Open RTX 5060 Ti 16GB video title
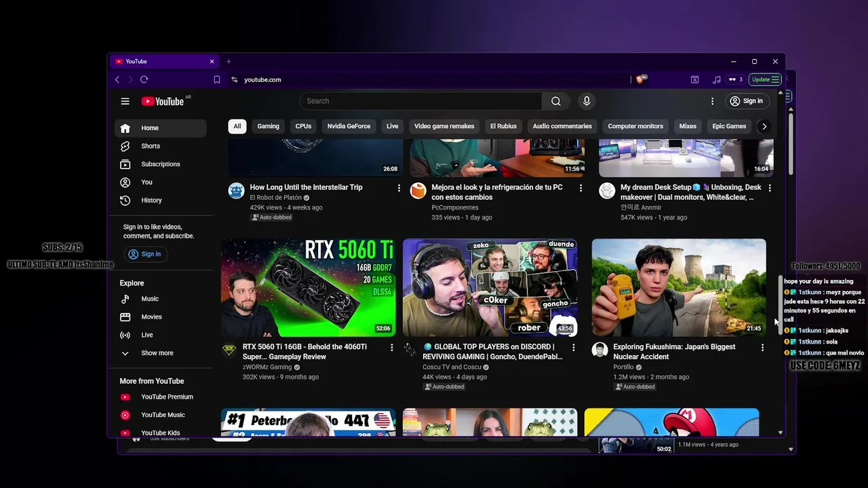Viewport: 868px width, 488px height. 304,352
